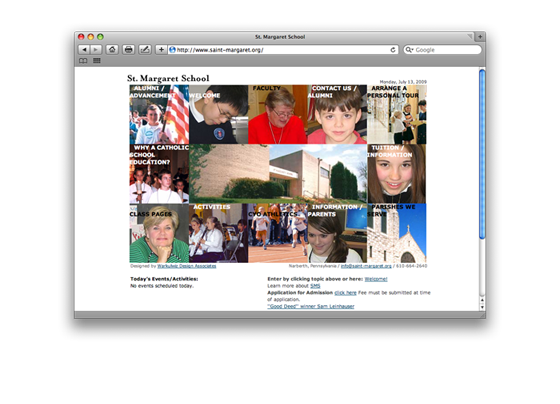Click the pencil edit toolbar icon
560x404 pixels.
coord(145,50)
